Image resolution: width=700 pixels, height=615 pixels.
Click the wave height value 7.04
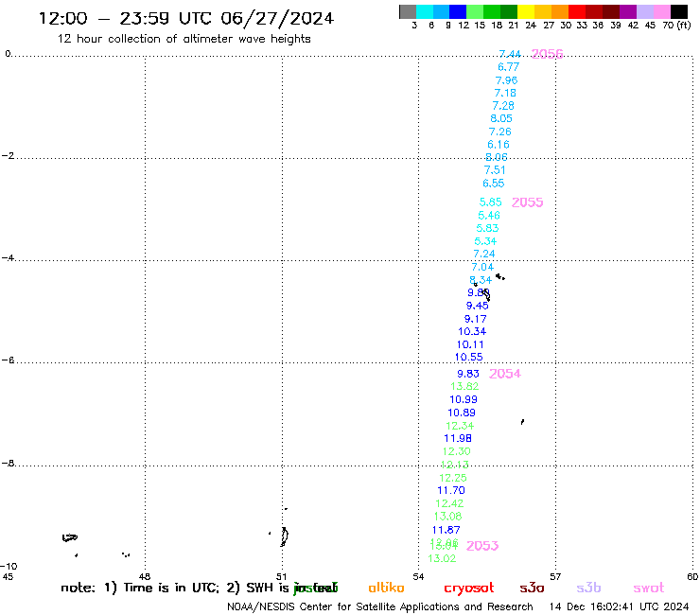click(x=482, y=267)
